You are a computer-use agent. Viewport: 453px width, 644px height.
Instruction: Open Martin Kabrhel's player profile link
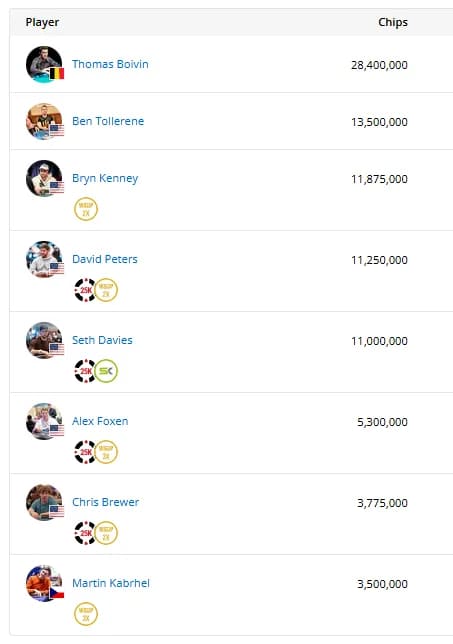pyautogui.click(x=111, y=583)
